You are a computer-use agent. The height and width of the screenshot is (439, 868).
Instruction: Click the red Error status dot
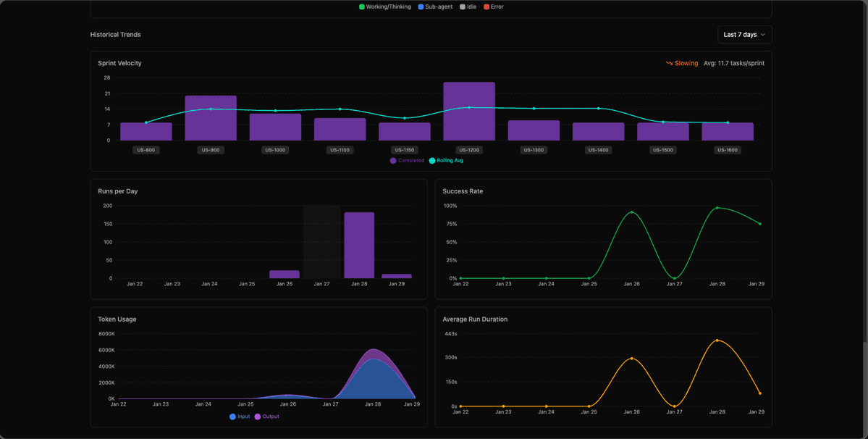(x=486, y=7)
